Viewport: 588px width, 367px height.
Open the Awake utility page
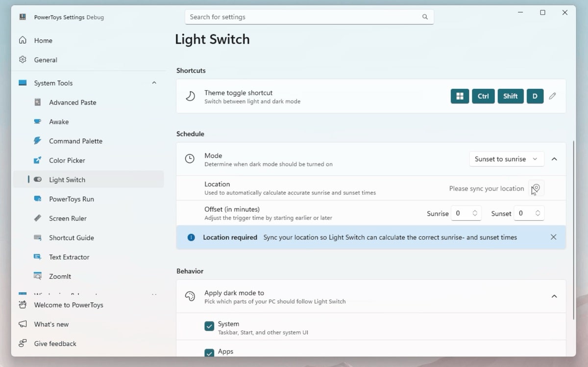click(x=59, y=122)
